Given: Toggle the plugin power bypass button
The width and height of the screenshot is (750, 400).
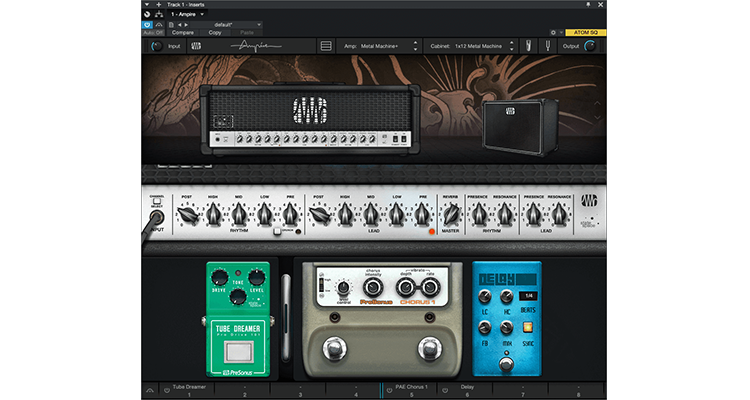Looking at the screenshot, I should point(148,24).
